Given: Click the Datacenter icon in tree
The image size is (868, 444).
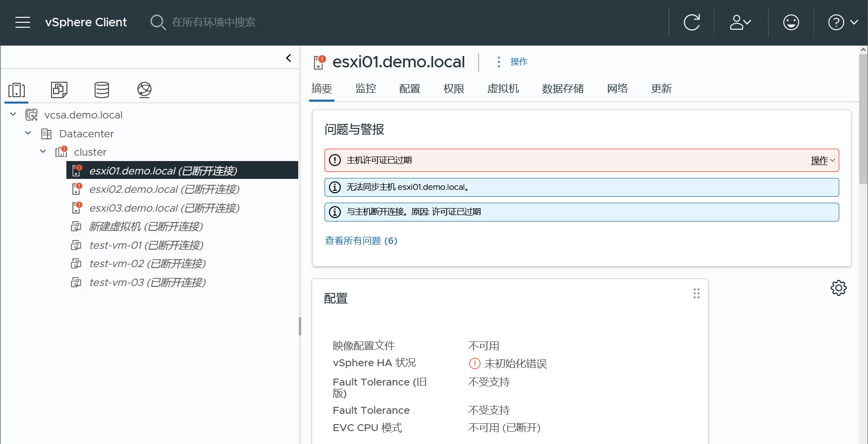Looking at the screenshot, I should click(47, 134).
